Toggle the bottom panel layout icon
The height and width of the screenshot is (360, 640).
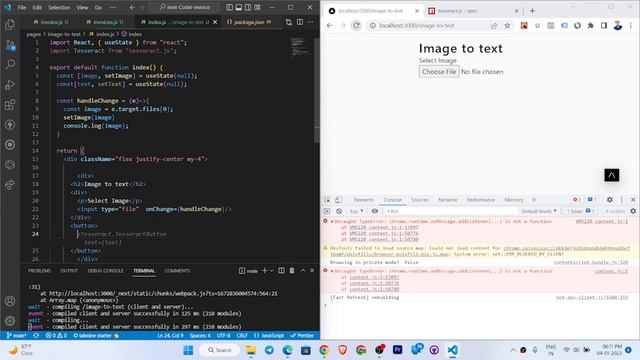pos(239,7)
